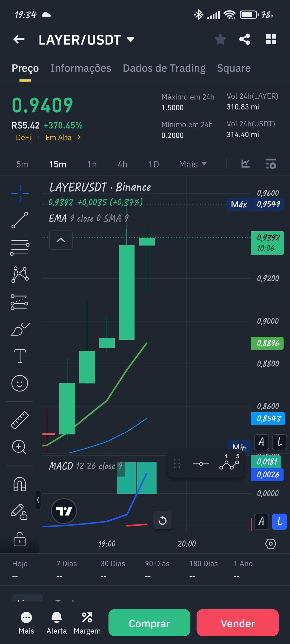
Task: Add LAYER/USDT to favorites with the star
Action: click(x=220, y=39)
